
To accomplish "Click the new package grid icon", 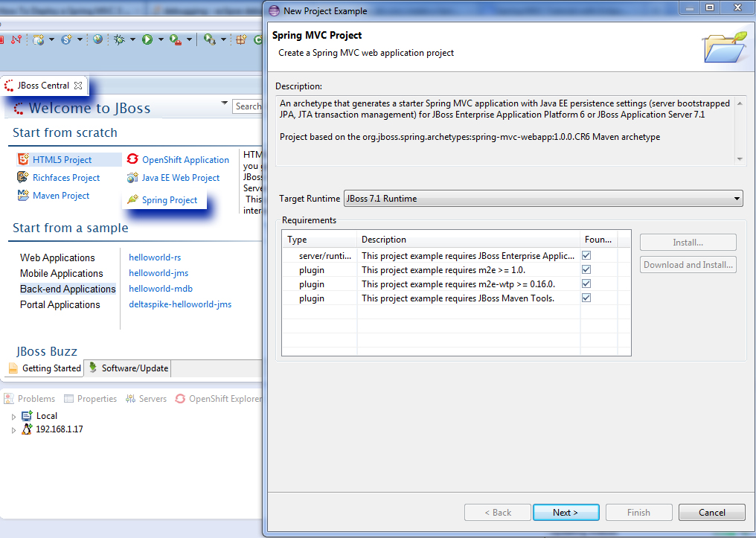I will (x=241, y=39).
